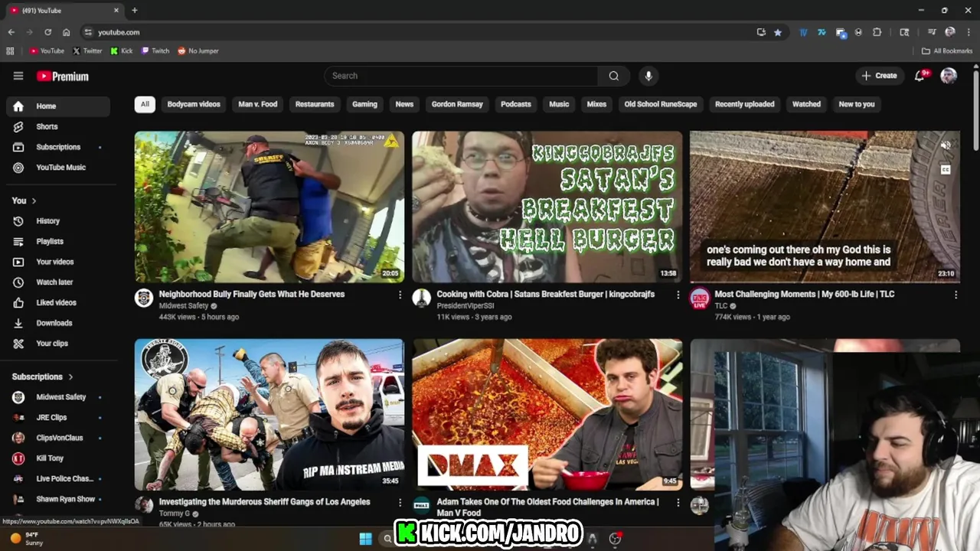980x551 pixels.
Task: Open Playlists in sidebar
Action: click(x=58, y=242)
